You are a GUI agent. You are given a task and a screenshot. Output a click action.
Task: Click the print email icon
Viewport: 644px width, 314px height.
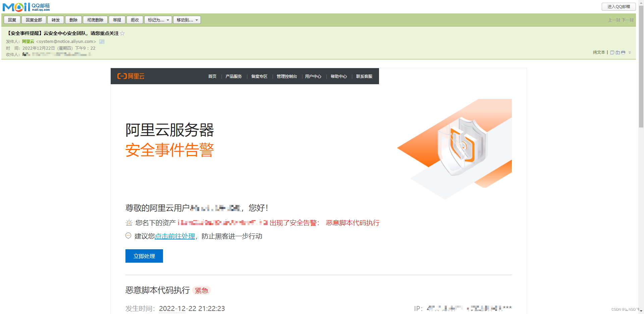pos(623,53)
